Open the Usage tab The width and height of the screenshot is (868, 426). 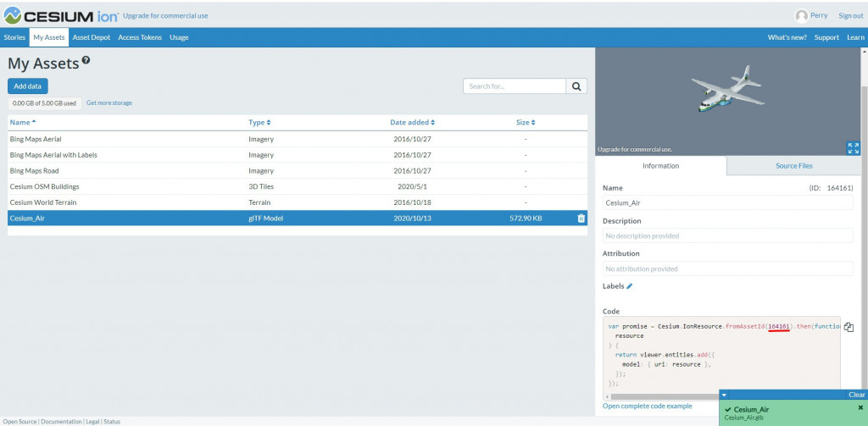[179, 37]
